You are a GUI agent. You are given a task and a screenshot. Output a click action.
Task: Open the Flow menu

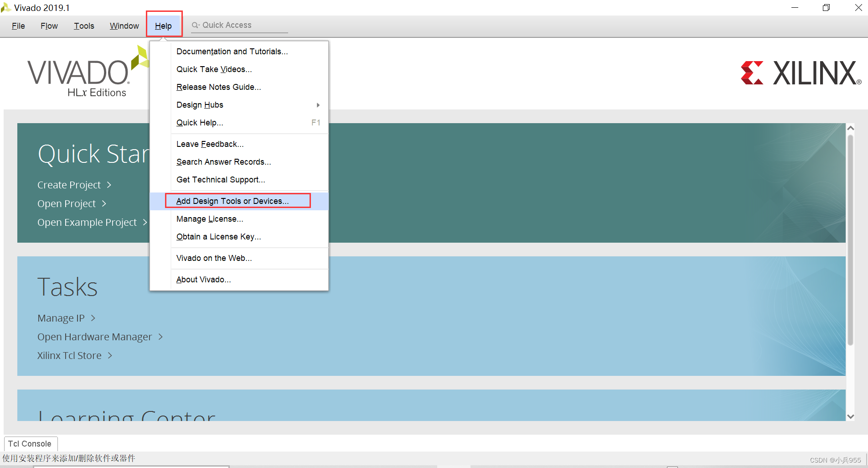[49, 26]
